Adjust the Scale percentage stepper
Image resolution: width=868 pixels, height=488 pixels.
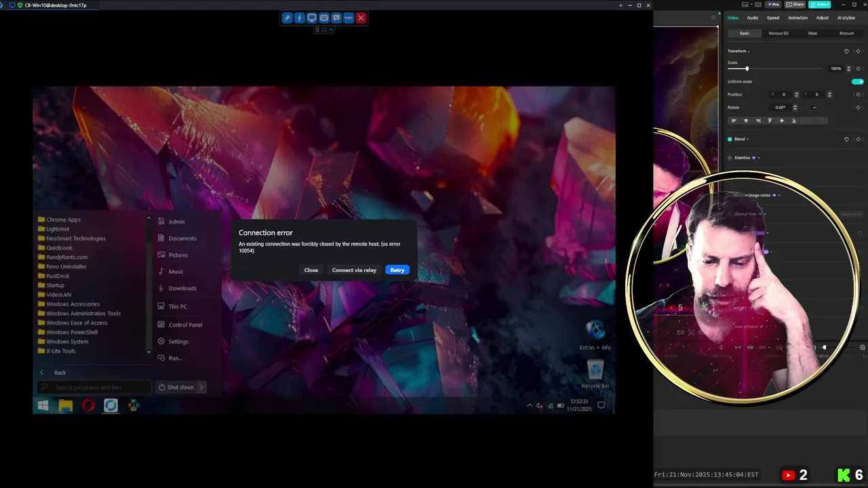point(848,68)
